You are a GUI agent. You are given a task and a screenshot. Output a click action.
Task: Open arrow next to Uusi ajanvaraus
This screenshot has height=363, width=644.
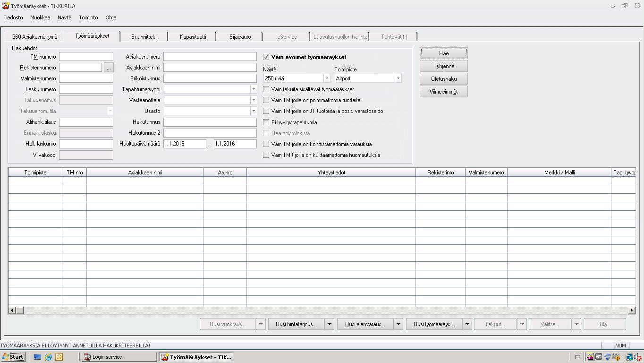pos(398,324)
